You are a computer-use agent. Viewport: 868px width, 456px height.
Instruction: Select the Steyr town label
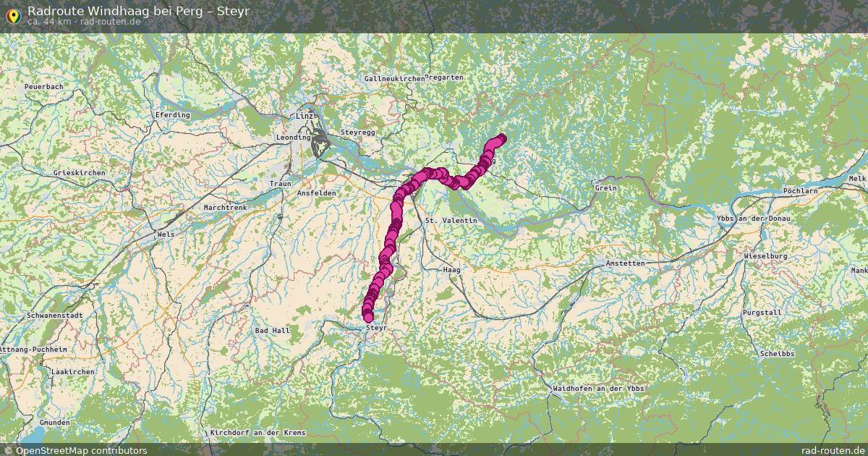377,328
